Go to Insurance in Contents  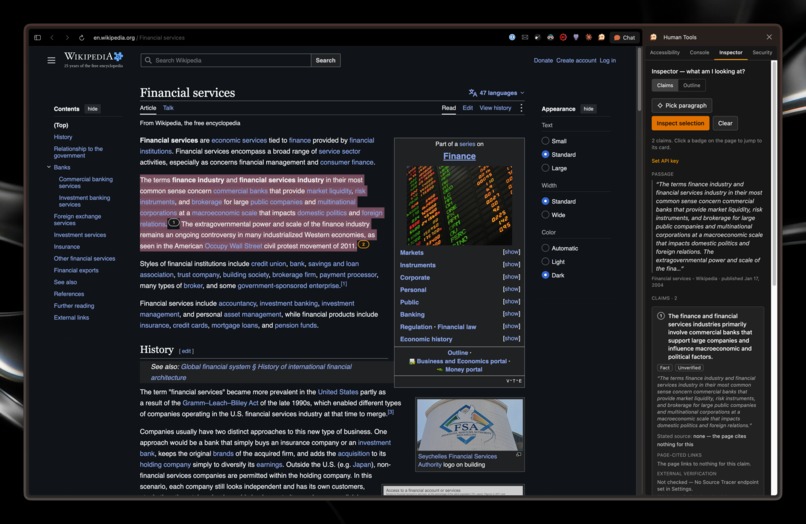coord(67,247)
